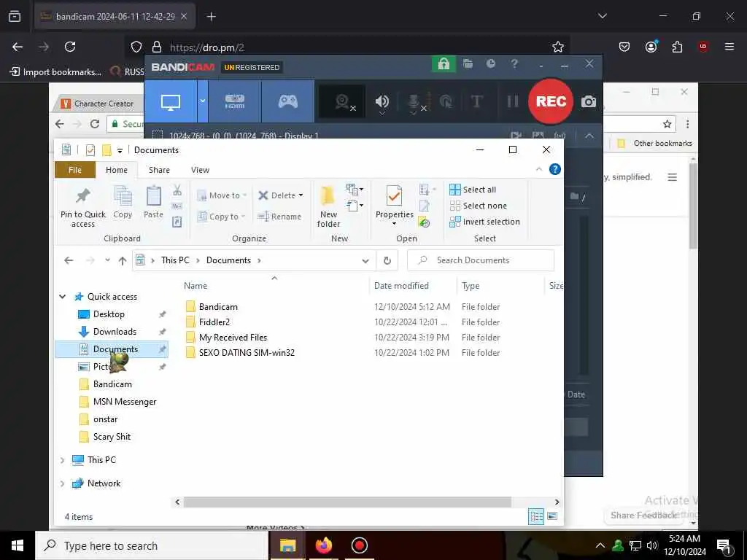Open the New item dropdown icon
This screenshot has height=560, width=747.
[355, 190]
